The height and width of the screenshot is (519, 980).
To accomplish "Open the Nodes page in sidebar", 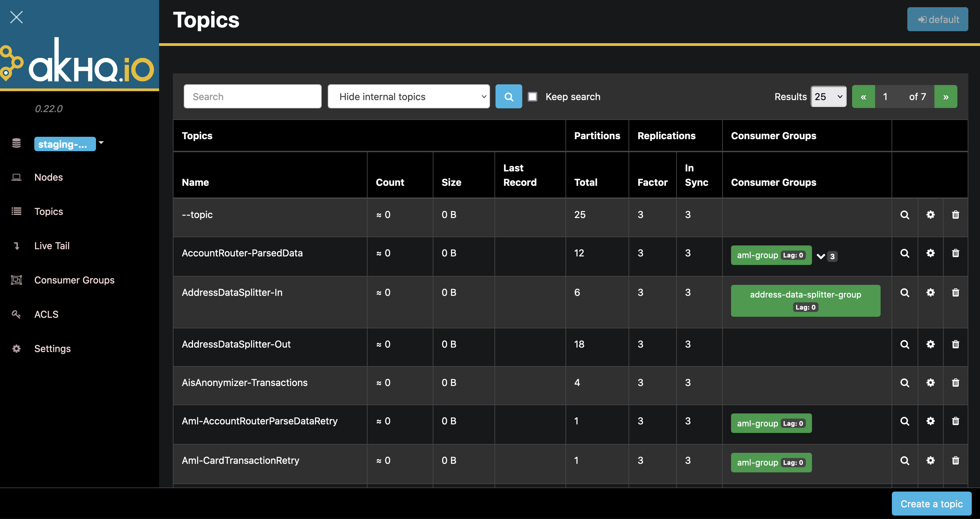I will [x=48, y=177].
